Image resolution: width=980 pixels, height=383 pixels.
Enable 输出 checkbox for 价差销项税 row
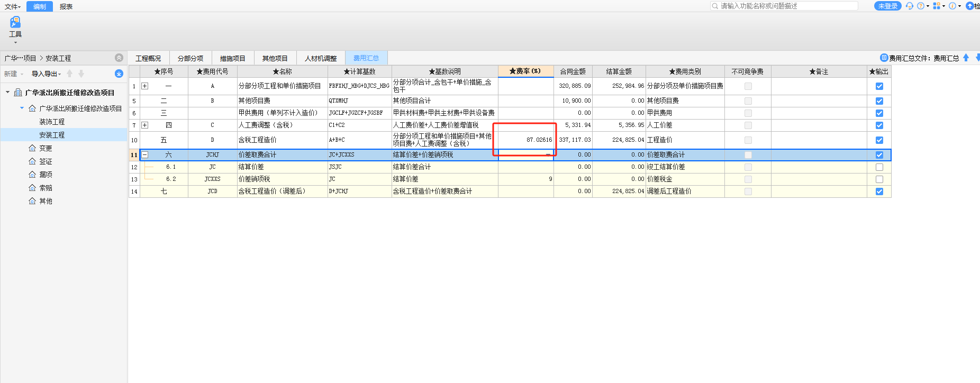click(x=879, y=179)
